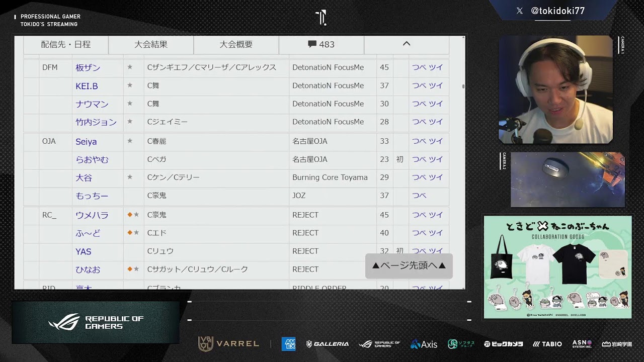The height and width of the screenshot is (362, 644).
Task: Open the 配信先・日程 tab
Action: click(66, 44)
